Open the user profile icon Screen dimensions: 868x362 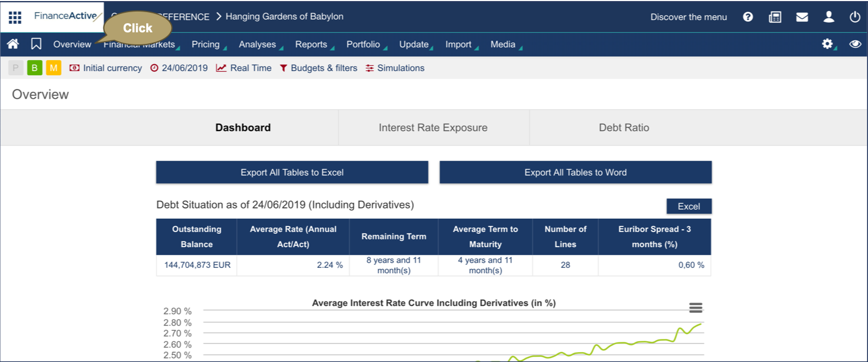[829, 17]
